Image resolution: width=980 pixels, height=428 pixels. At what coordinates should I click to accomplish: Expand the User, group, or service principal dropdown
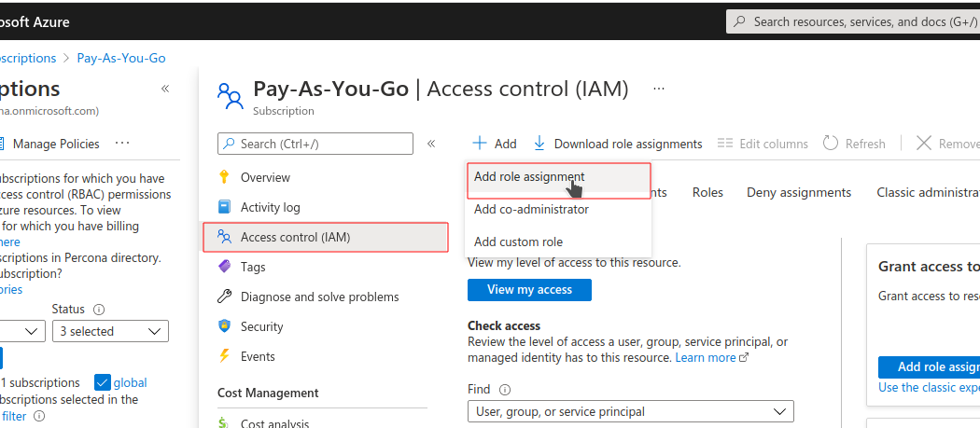coord(630,411)
